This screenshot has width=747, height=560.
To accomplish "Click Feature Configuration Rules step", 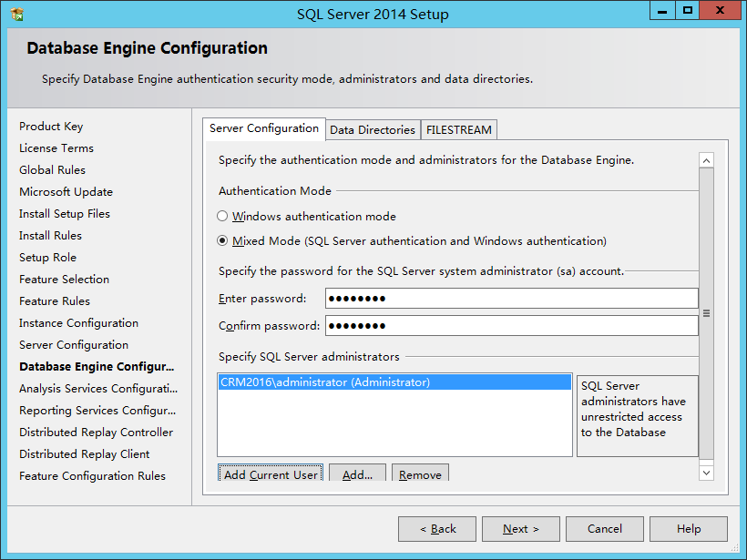I will (92, 476).
